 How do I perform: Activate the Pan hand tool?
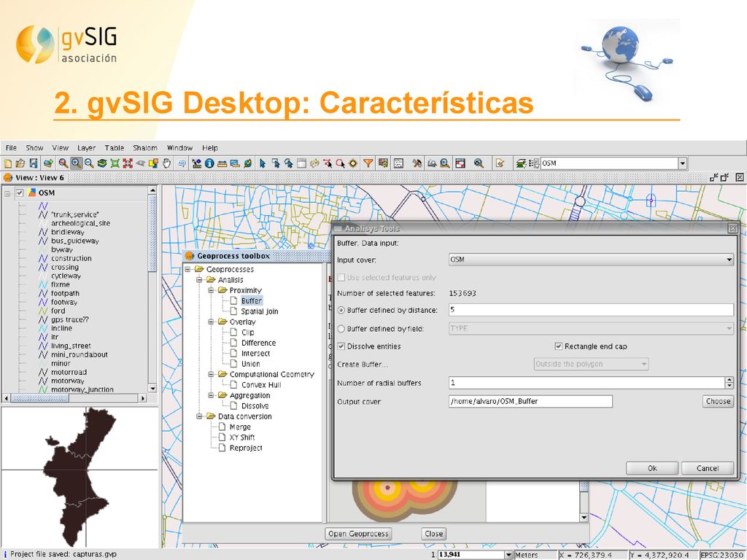(166, 163)
